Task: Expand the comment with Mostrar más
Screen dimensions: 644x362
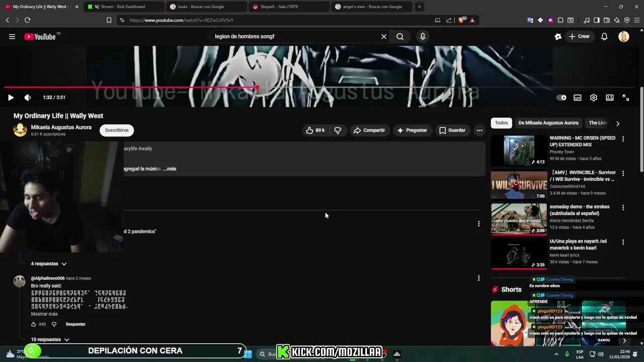Action: (44, 314)
